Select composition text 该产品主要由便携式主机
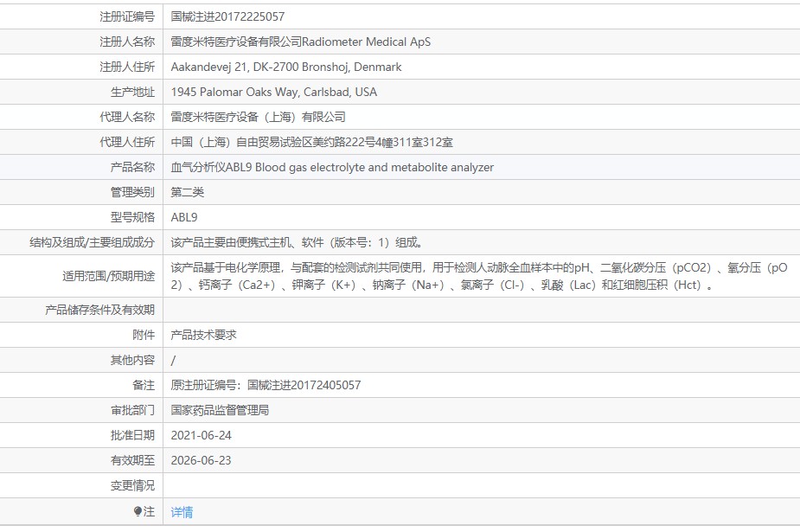Screen dimensions: 800x532 tap(231, 242)
